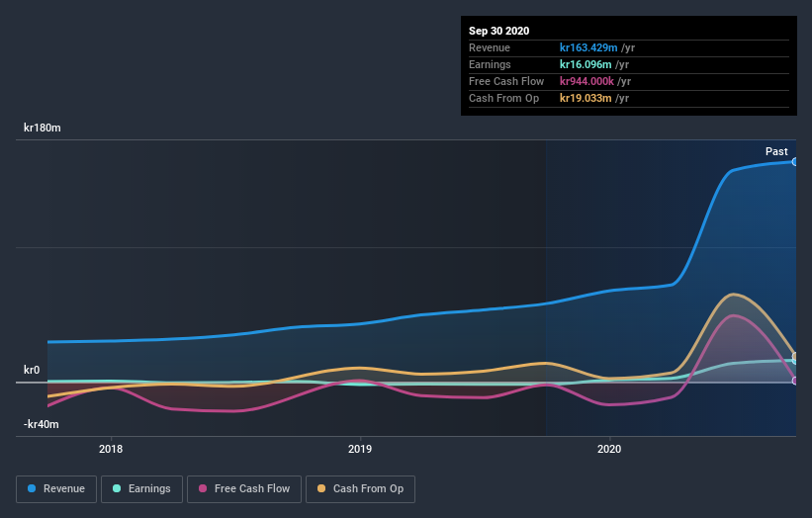Toggle the Revenue legend button

[56, 489]
